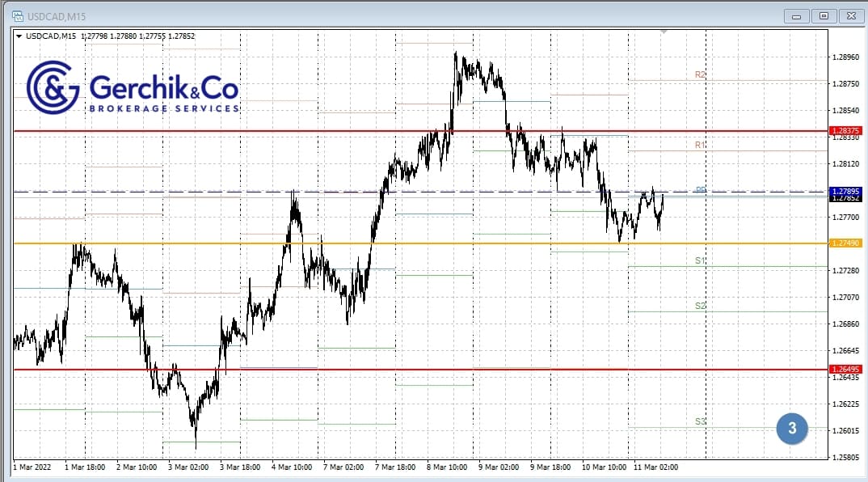
Task: Click the PP pivot point label
Action: point(701,190)
